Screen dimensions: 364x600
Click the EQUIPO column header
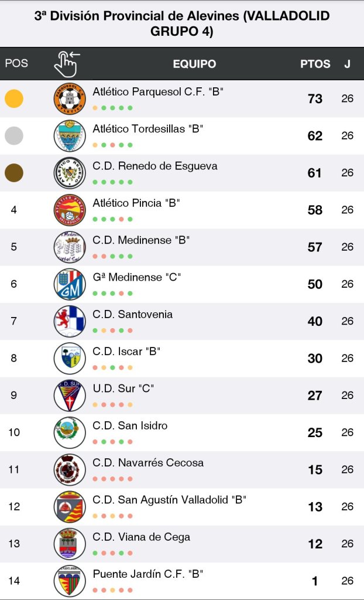[x=194, y=64]
